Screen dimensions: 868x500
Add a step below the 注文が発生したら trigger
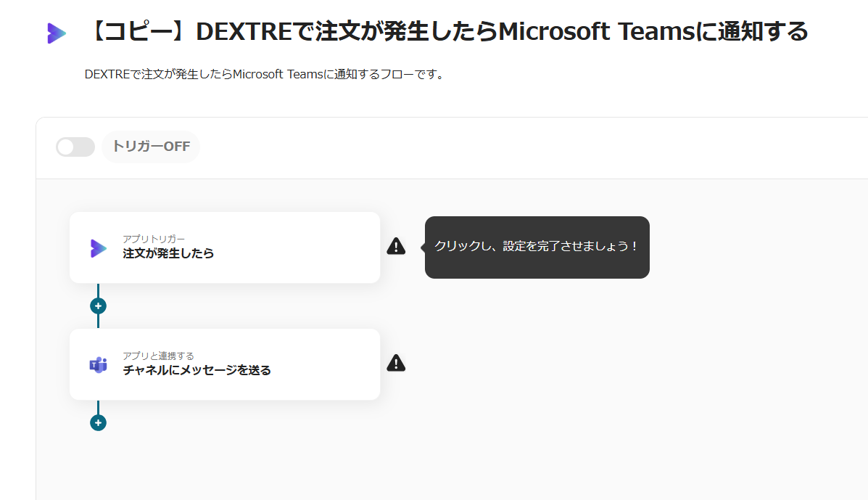click(98, 306)
